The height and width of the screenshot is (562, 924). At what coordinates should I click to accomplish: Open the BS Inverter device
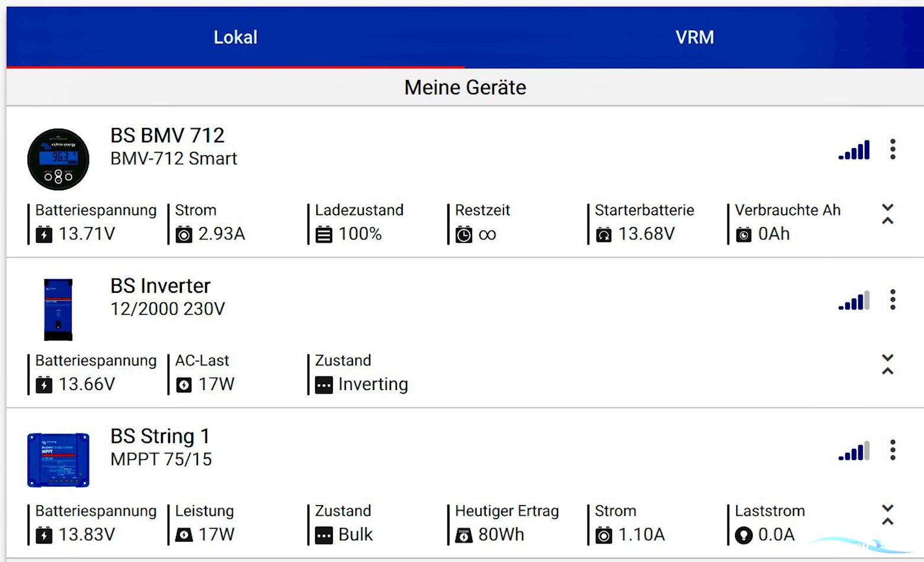[160, 286]
